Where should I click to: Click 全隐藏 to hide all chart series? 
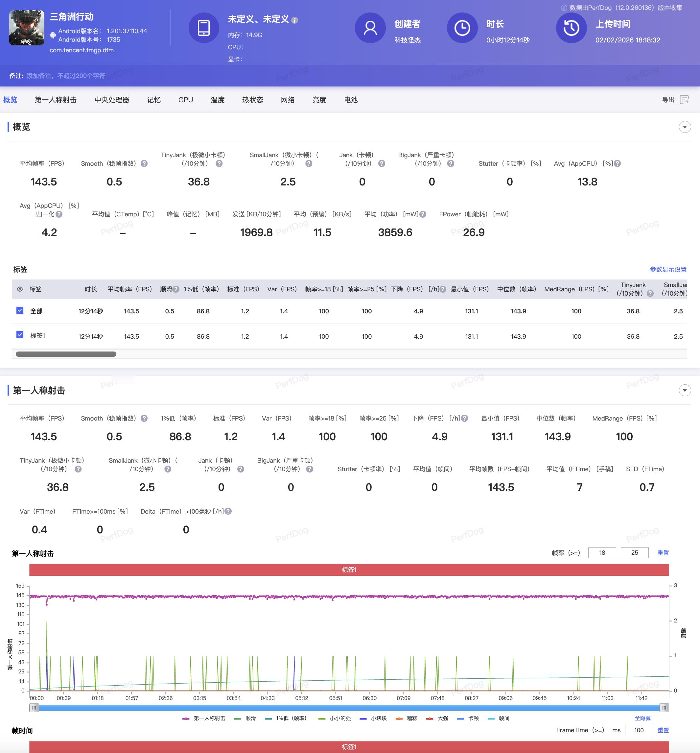[x=642, y=718]
